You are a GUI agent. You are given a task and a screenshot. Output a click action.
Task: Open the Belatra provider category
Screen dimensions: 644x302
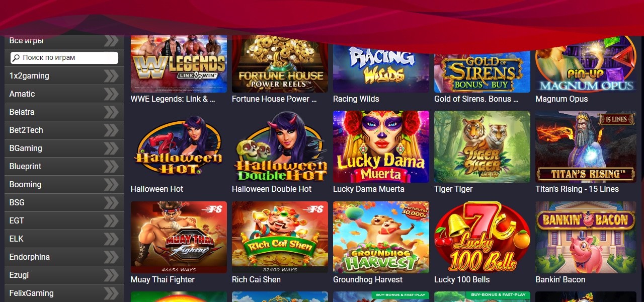(64, 112)
